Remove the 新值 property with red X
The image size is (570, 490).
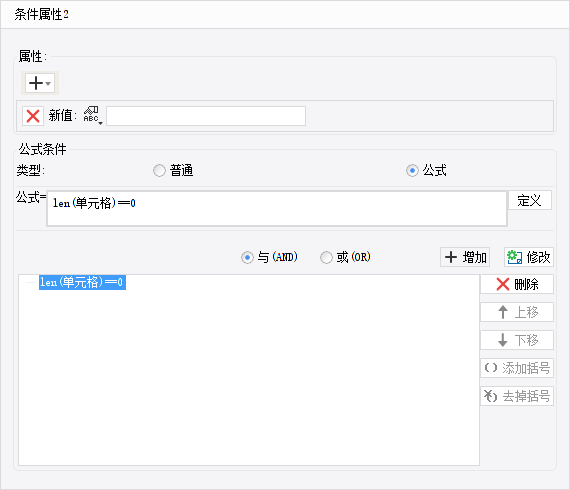click(33, 116)
